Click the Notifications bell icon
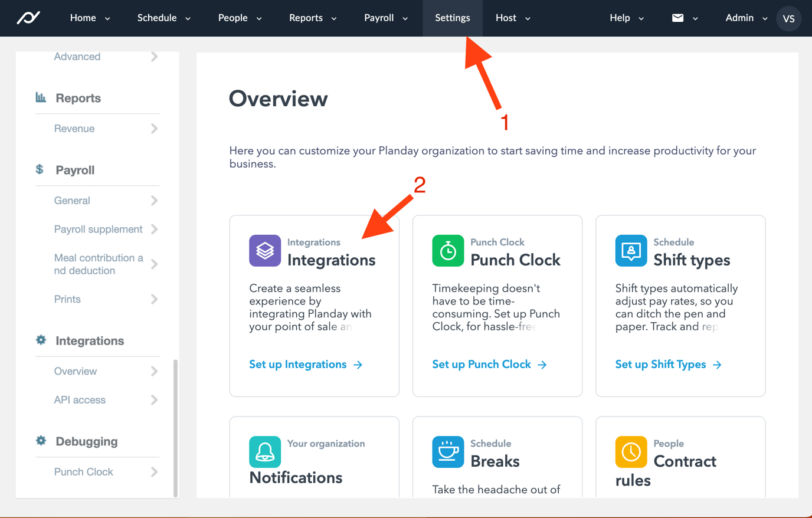812x518 pixels. (x=264, y=452)
